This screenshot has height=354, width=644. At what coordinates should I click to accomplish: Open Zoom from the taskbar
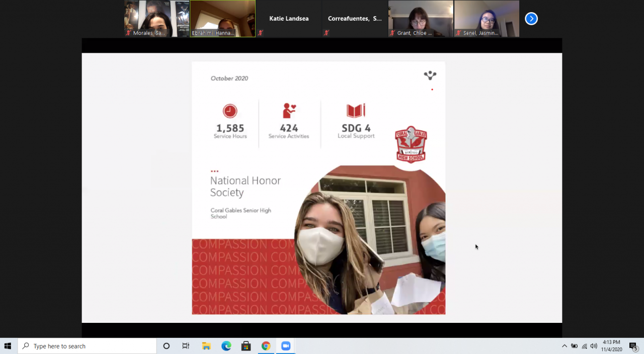[286, 346]
